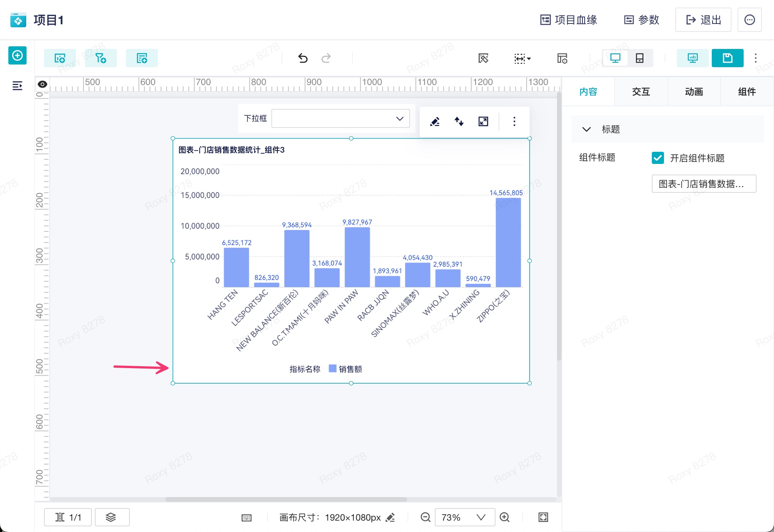Select the 动画 tab
774x532 pixels.
pyautogui.click(x=694, y=91)
